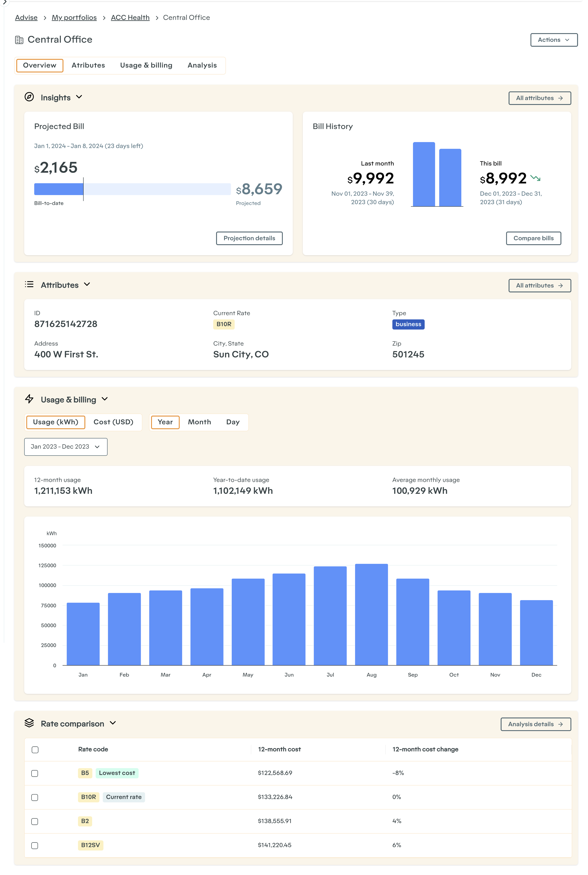Click the August usage bar in chart
The width and height of the screenshot is (588, 875).
point(371,614)
